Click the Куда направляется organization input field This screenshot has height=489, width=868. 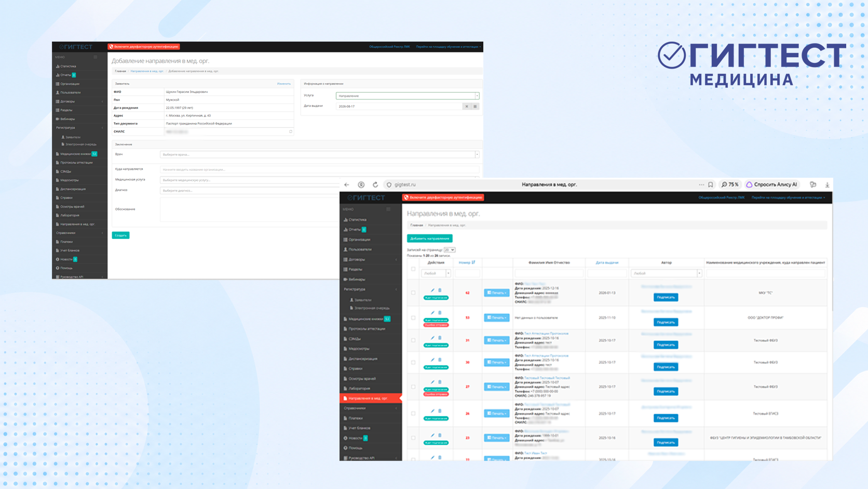[319, 169]
